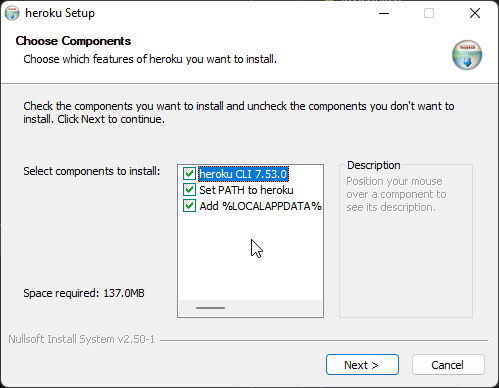Toggle the Set PATH to heroku checkbox
Screen dimensions: 499x388
pyautogui.click(x=189, y=190)
